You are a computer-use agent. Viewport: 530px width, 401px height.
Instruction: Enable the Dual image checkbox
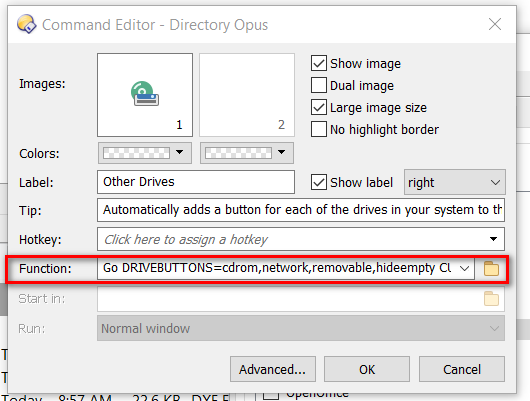pyautogui.click(x=319, y=85)
